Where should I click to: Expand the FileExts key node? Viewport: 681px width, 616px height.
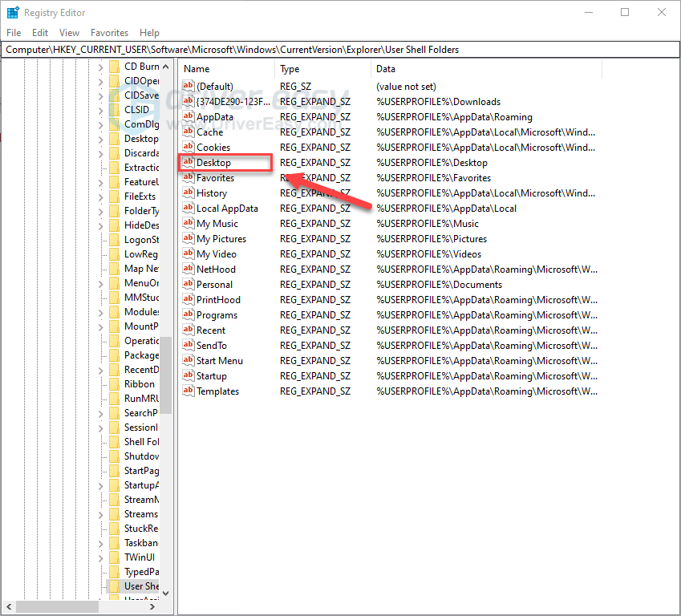100,197
